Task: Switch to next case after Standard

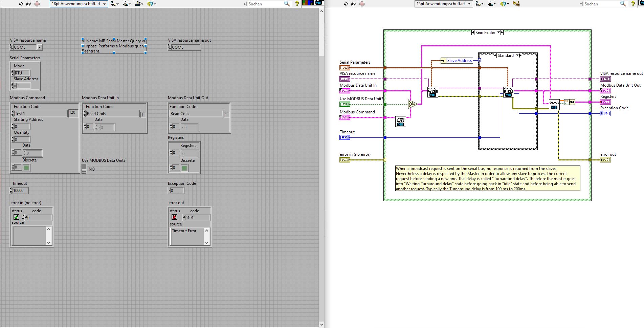Action: (x=521, y=56)
